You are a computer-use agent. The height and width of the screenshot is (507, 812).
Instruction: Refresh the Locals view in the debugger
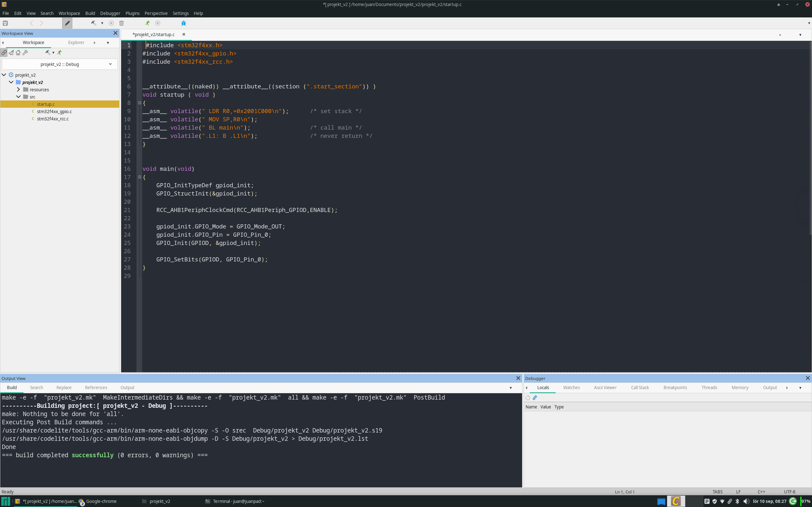pos(527,398)
